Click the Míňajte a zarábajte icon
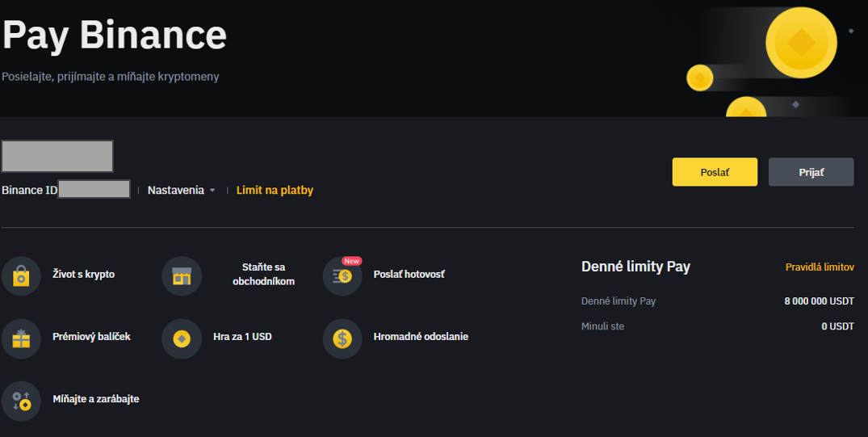 tap(21, 401)
